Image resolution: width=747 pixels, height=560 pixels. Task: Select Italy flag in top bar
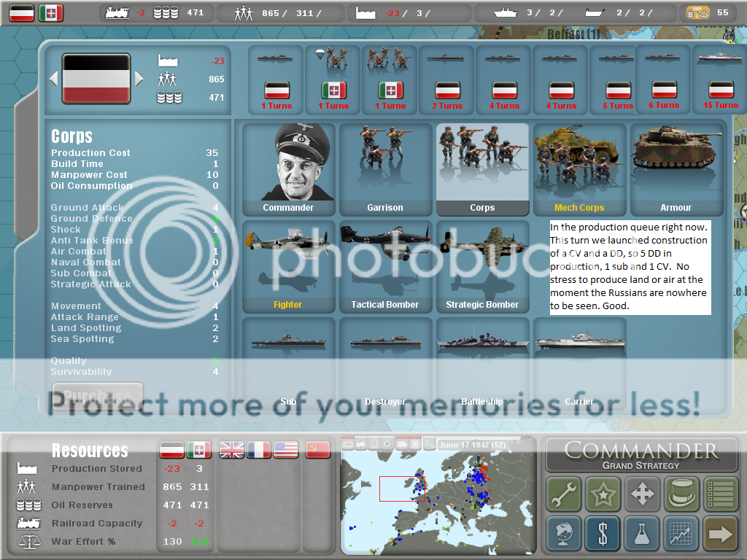(51, 12)
